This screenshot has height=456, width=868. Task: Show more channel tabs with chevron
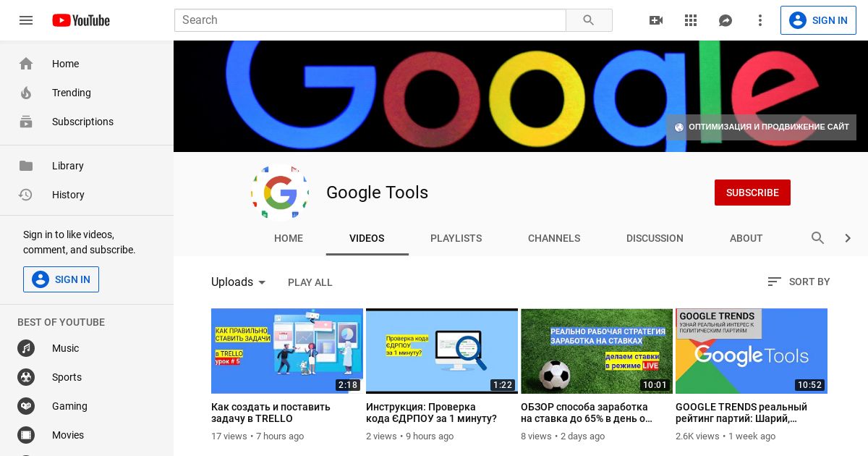[x=848, y=238]
